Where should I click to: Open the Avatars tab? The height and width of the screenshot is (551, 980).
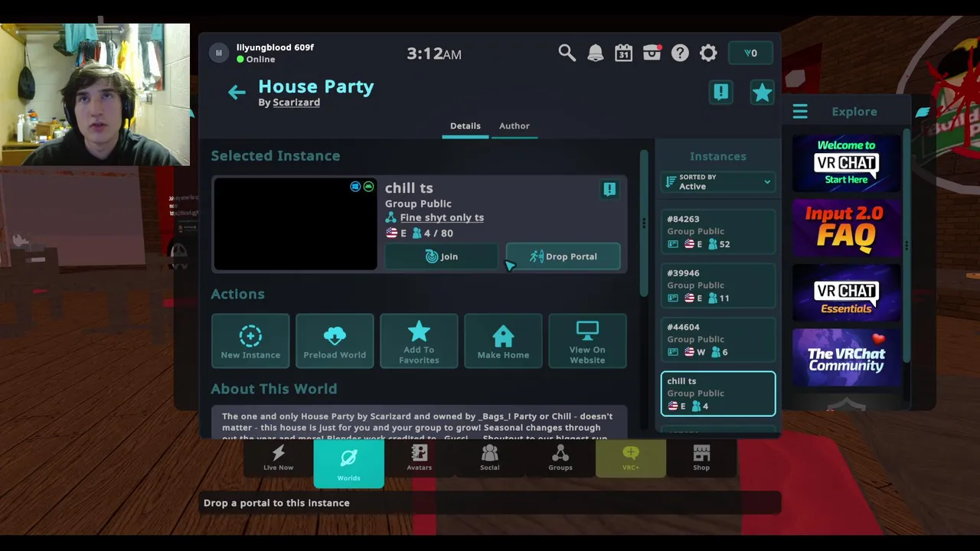pyautogui.click(x=419, y=459)
